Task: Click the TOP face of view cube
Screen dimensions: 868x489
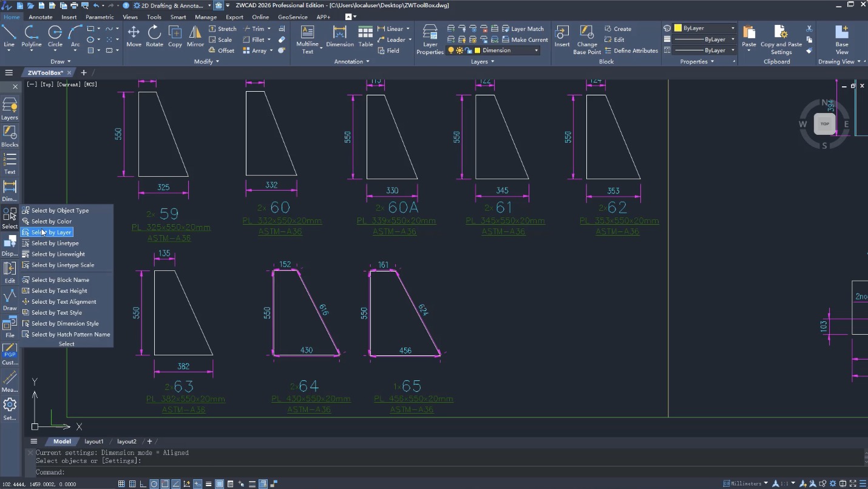Action: pos(824,124)
